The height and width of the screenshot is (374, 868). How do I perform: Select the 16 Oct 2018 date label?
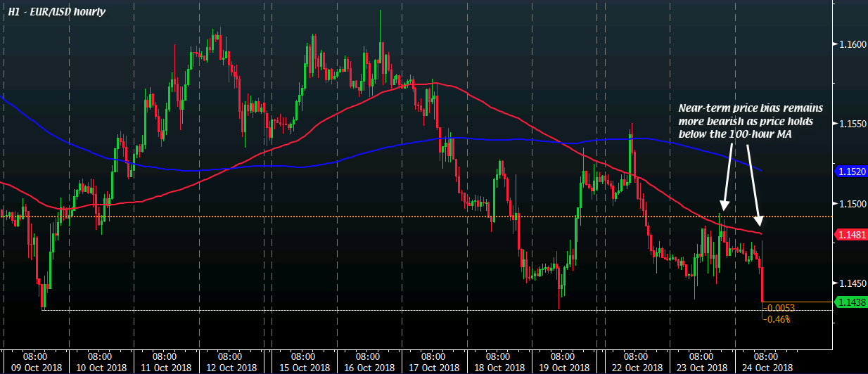[x=368, y=368]
